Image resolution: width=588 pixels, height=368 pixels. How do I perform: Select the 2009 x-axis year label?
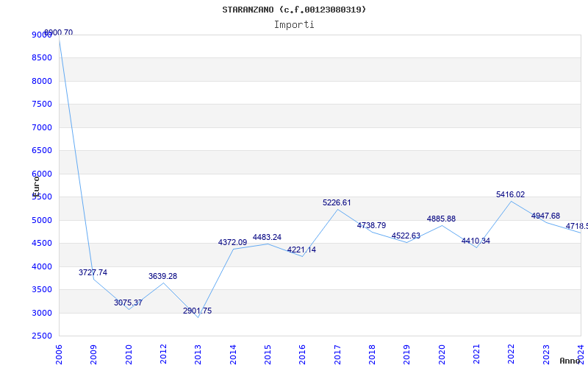(93, 354)
